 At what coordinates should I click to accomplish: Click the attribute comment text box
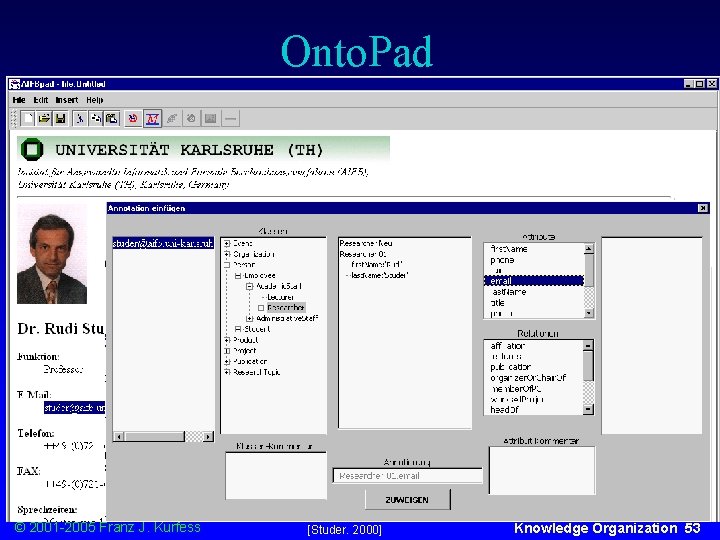[542, 471]
